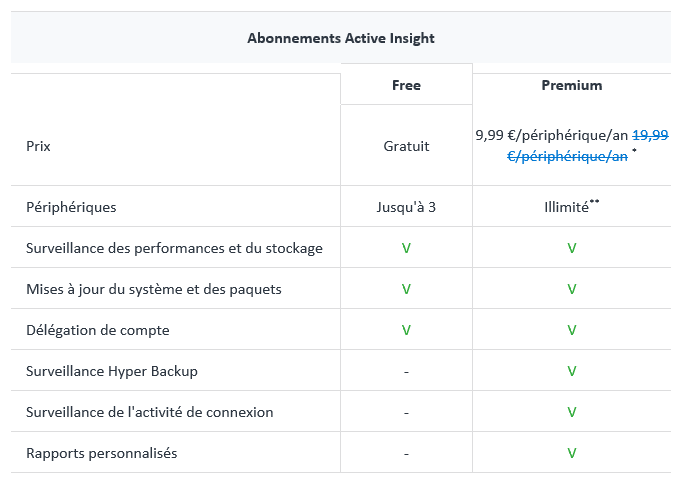This screenshot has width=683, height=487.
Task: Click the Gratuit price cell
Action: [406, 146]
